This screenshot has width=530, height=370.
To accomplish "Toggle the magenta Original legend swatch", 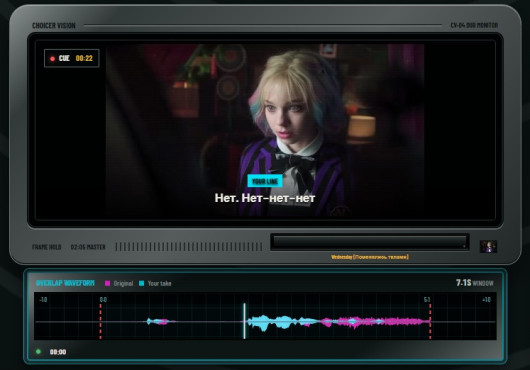I will click(107, 283).
